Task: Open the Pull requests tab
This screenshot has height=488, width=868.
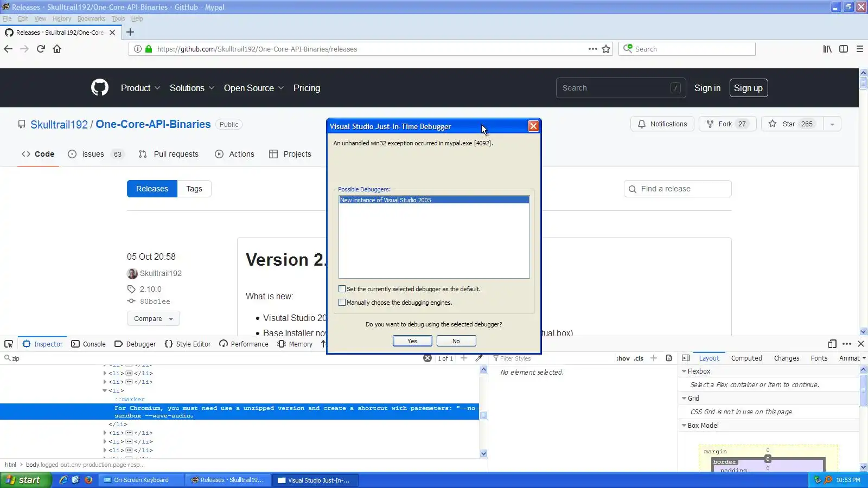Action: [169, 154]
